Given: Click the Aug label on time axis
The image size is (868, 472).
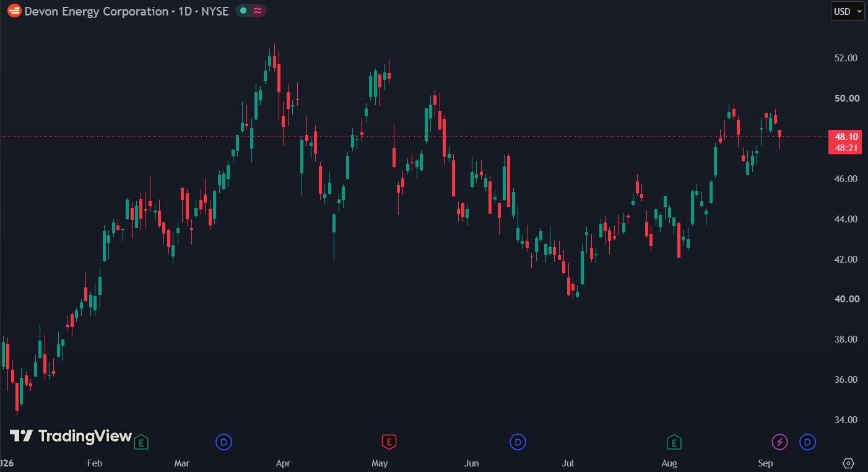Looking at the screenshot, I should 669,463.
